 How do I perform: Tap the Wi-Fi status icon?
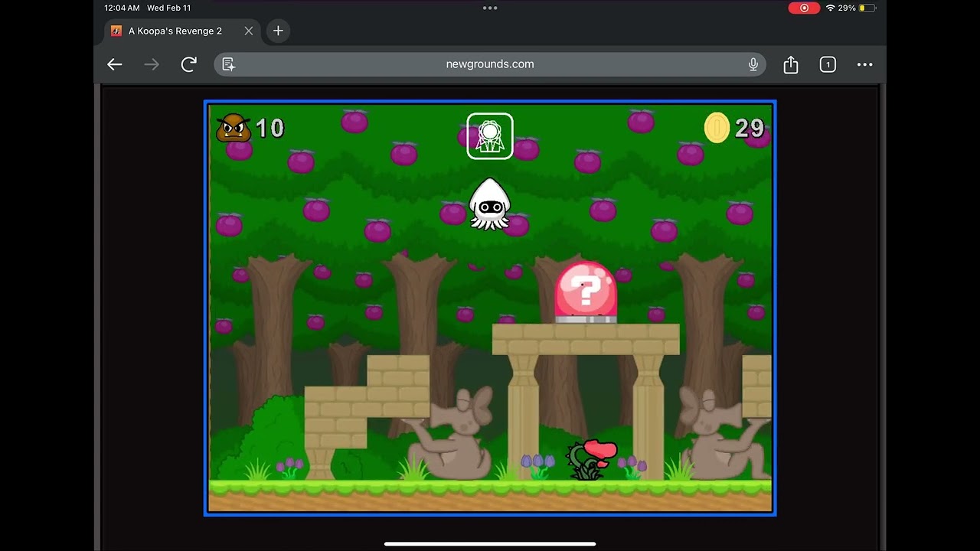click(x=830, y=8)
